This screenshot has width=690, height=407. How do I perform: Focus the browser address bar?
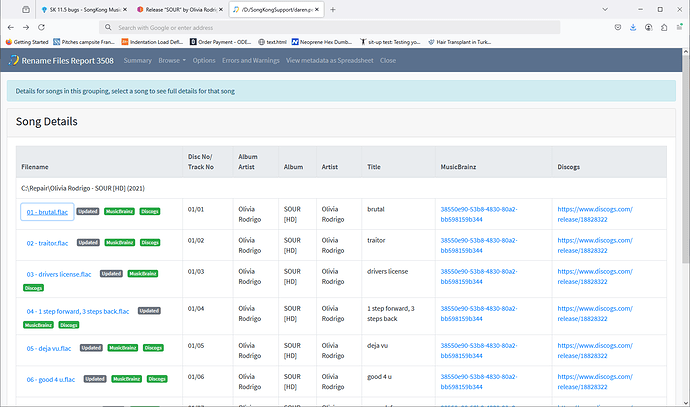tap(329, 27)
